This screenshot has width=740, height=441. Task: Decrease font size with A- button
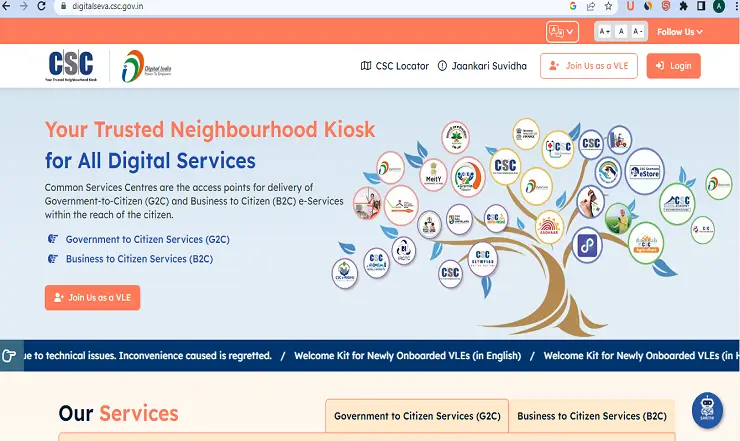coord(638,32)
